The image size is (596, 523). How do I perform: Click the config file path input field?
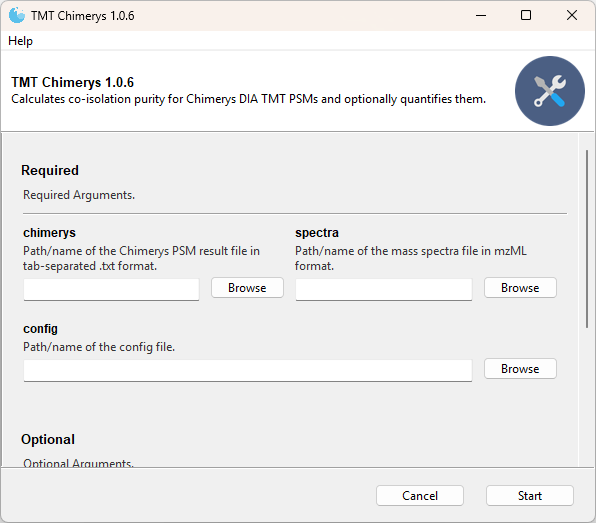248,371
